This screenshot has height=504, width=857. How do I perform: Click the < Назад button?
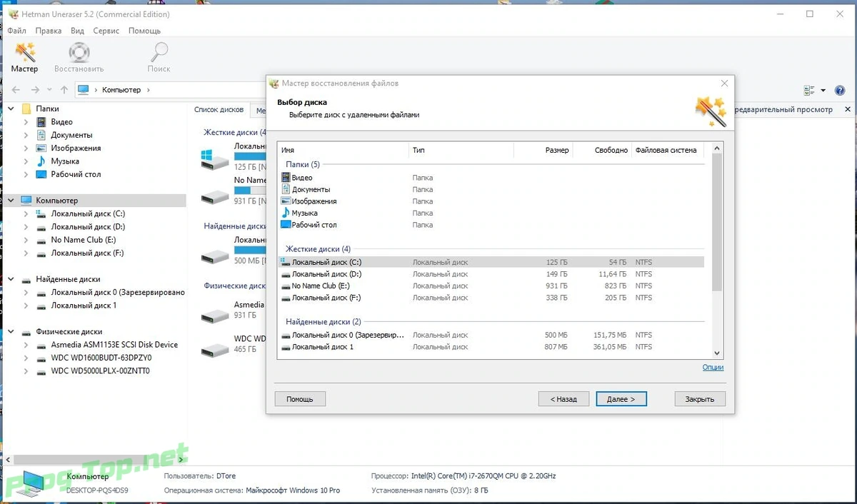(563, 399)
